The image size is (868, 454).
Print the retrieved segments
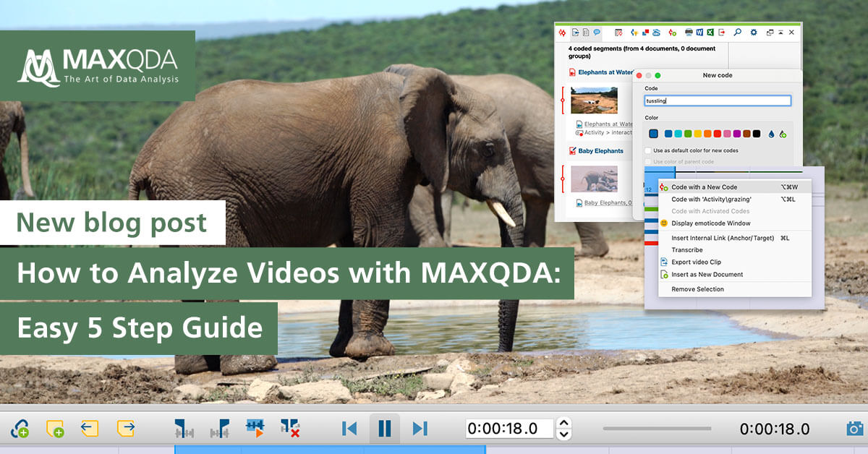point(688,32)
